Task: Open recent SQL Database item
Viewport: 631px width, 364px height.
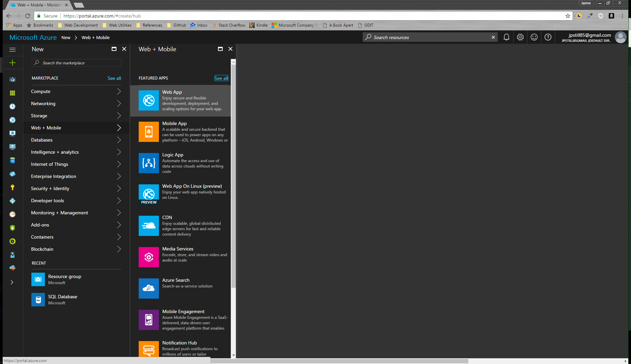Action: tap(62, 299)
